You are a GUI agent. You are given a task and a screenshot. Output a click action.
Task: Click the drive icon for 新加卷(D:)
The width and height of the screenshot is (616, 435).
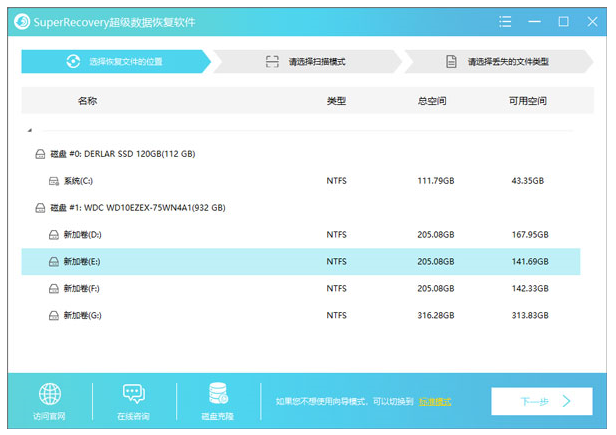coord(54,235)
